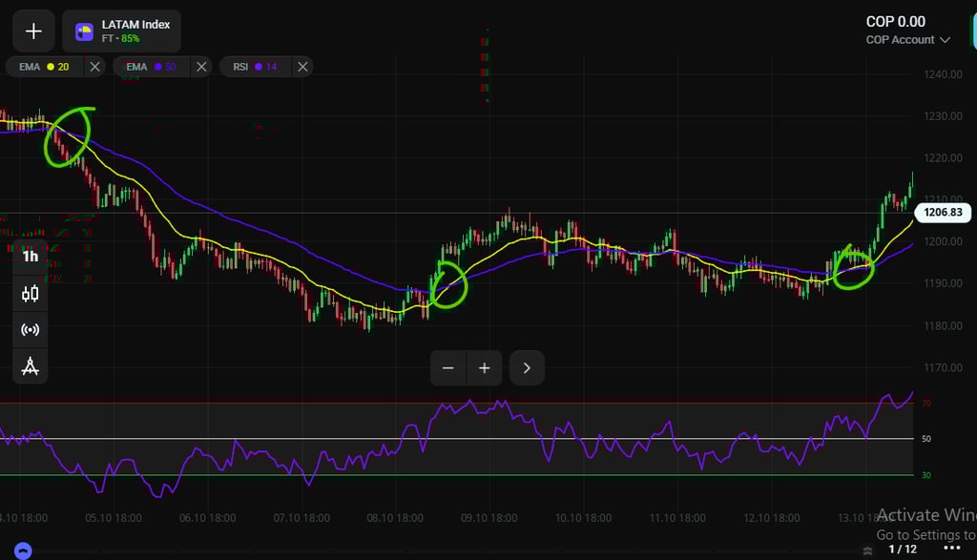Click the 1170.00 price axis label
The width and height of the screenshot is (977, 560).
click(943, 367)
